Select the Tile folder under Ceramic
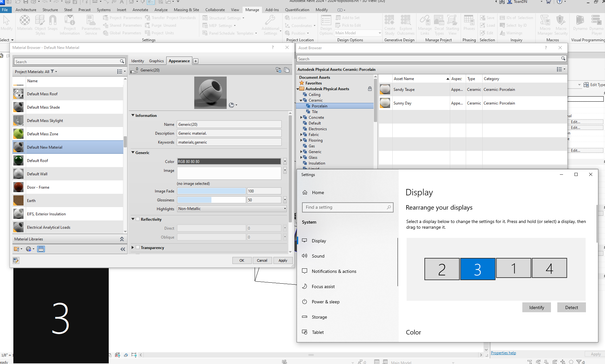The width and height of the screenshot is (605, 364). click(315, 112)
